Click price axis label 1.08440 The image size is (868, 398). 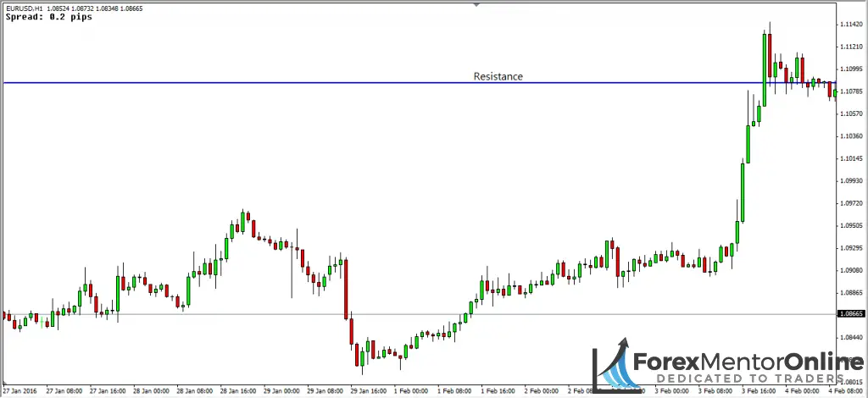pos(851,337)
